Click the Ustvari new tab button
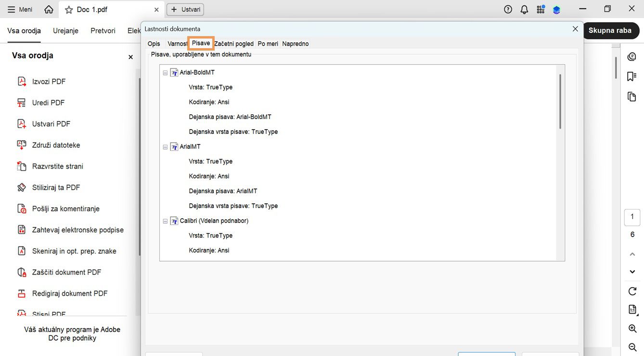The height and width of the screenshot is (356, 644). tap(185, 10)
